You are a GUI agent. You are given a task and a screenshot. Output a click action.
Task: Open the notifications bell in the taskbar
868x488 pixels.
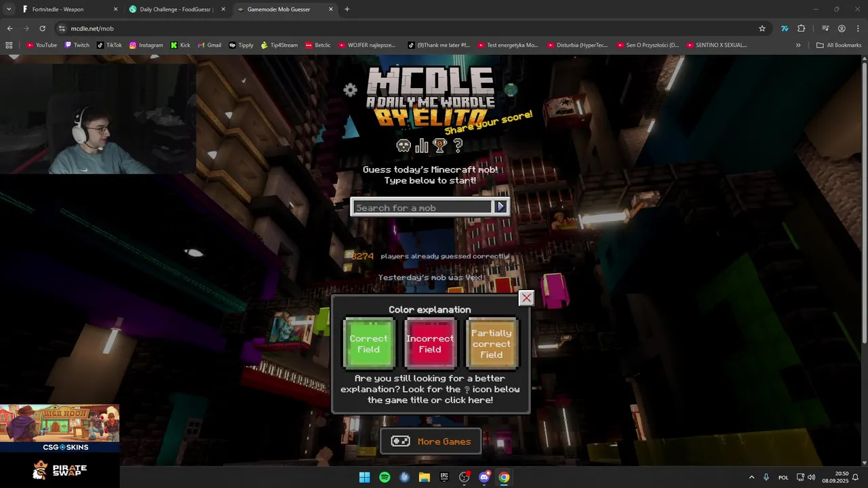coord(856,477)
